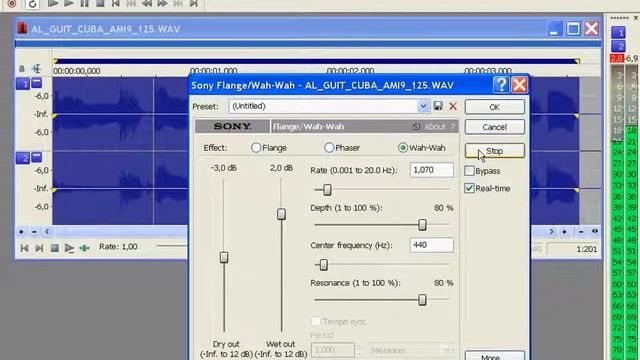Delete the preset with red X icon
Viewport: 640px width, 360px height.
pyautogui.click(x=453, y=107)
